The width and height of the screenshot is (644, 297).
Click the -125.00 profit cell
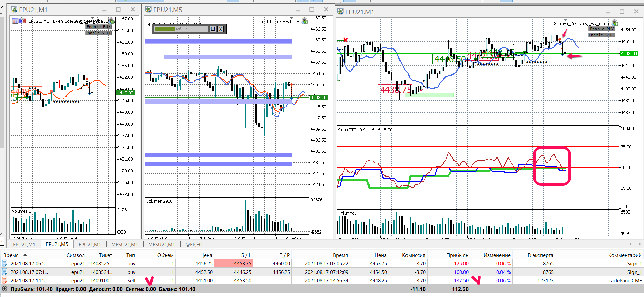click(449, 263)
